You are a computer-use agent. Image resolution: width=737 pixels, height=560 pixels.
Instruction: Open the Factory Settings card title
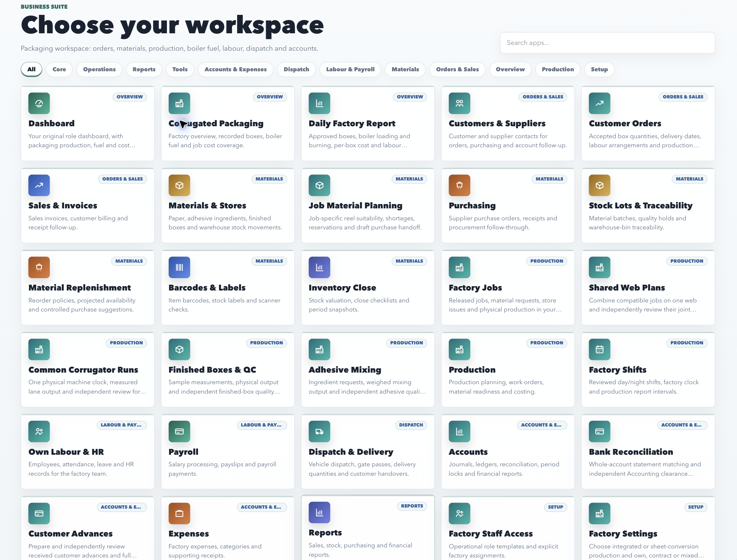623,534
